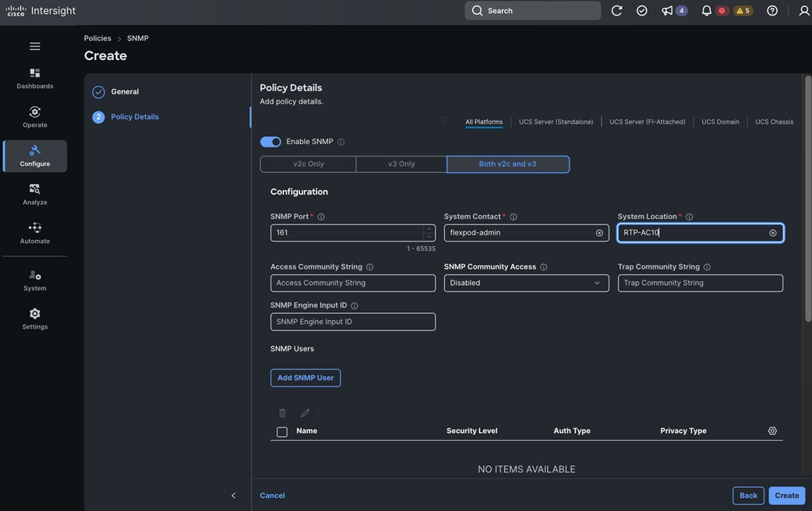Focus the System Contact input
Screen dimensions: 812x511
click(x=526, y=233)
